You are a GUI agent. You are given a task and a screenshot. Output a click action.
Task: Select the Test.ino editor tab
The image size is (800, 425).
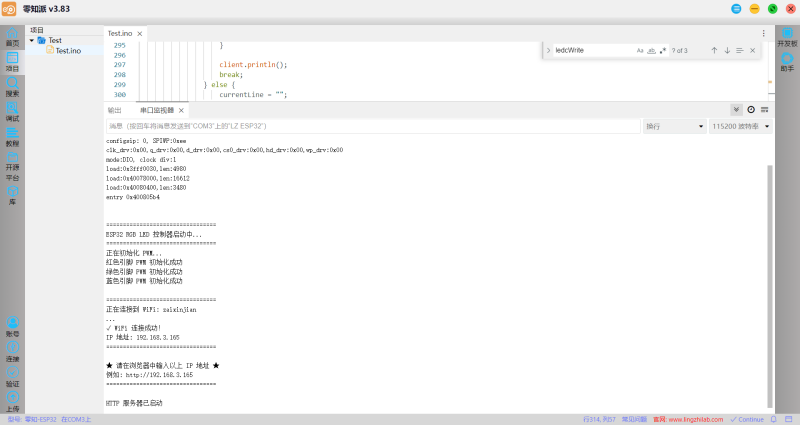(120, 33)
